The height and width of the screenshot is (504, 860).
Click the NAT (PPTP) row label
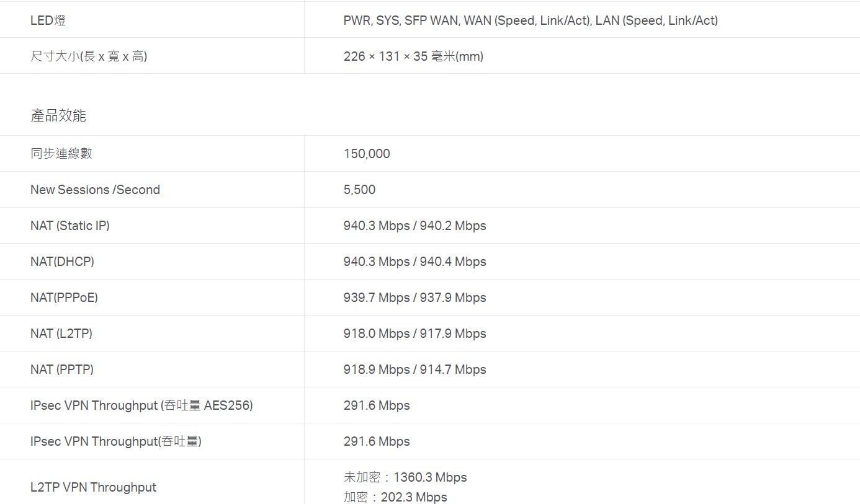pos(62,369)
